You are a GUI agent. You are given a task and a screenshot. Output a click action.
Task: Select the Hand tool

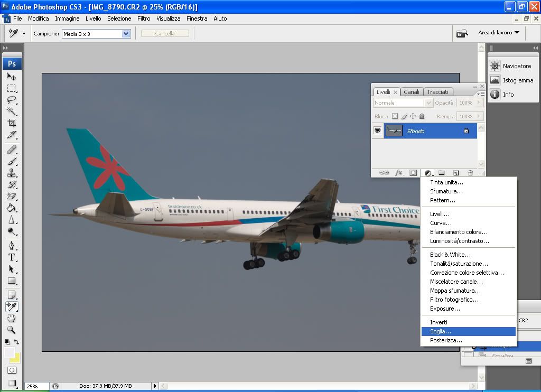[12, 318]
